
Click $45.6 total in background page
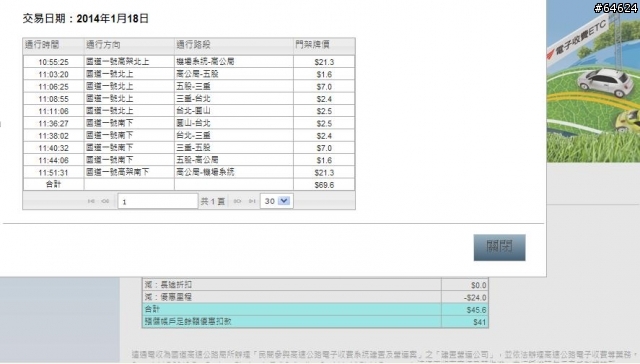click(476, 310)
